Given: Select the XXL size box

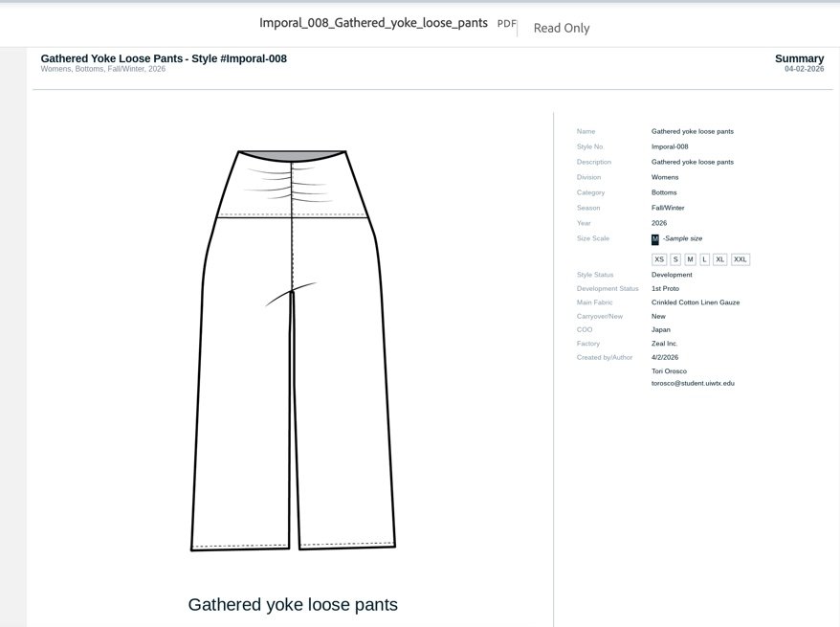Looking at the screenshot, I should 741,259.
